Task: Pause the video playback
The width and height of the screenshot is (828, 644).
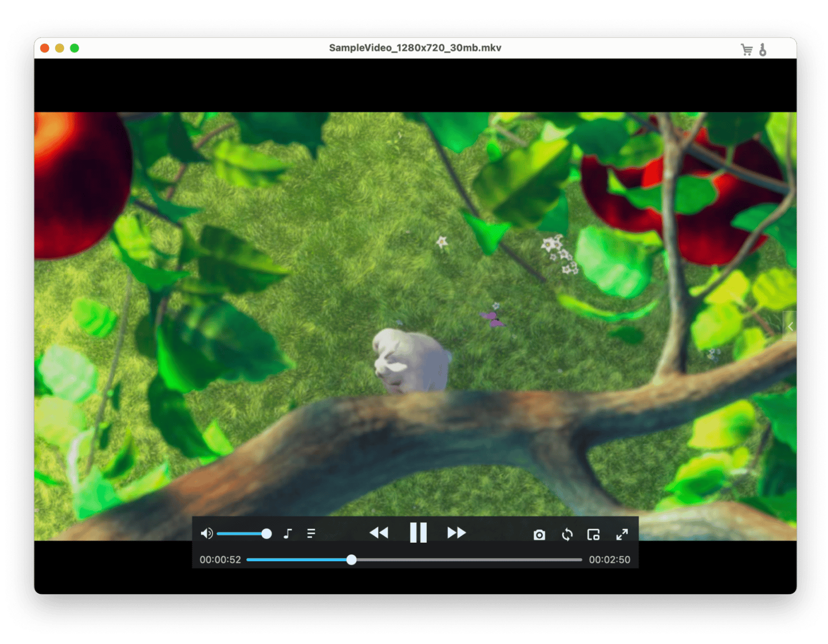Action: pos(418,533)
